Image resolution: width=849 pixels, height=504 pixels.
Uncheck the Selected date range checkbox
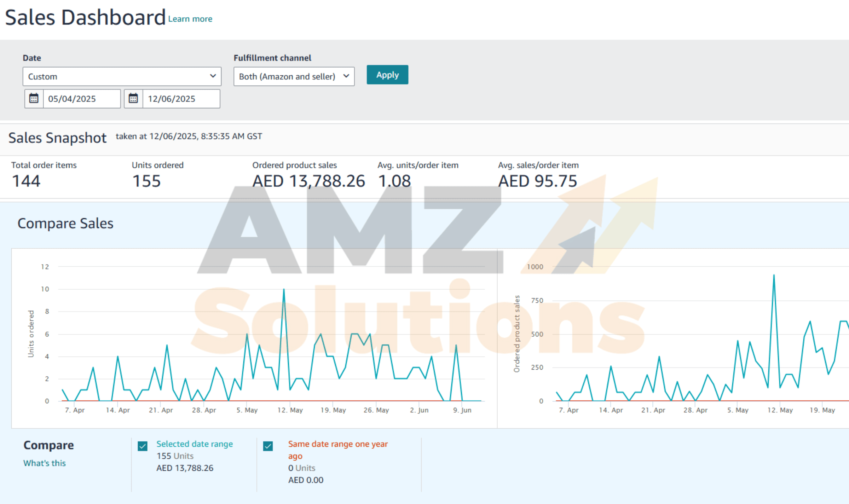click(143, 446)
